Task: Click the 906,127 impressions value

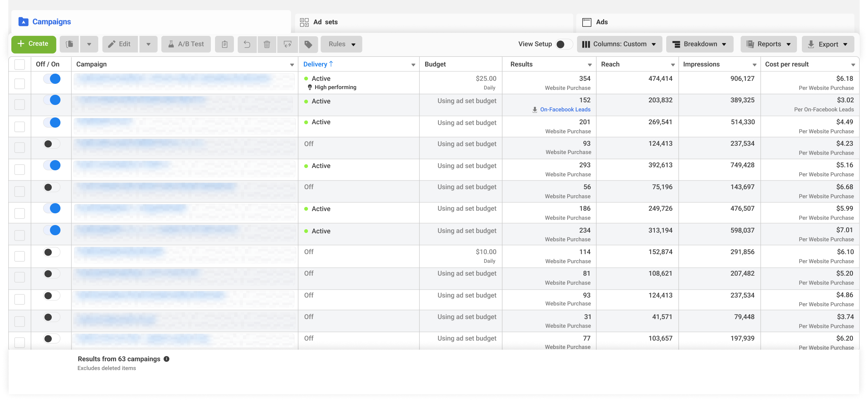Action: [x=742, y=79]
